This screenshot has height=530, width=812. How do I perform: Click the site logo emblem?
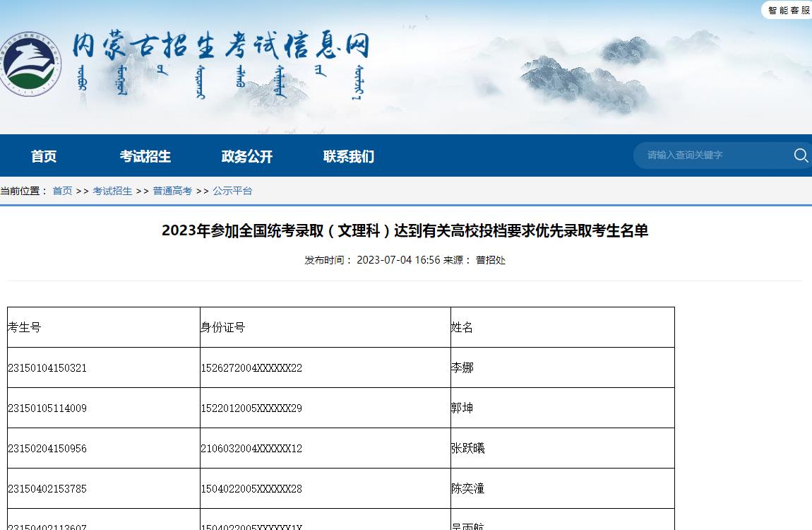tap(30, 64)
